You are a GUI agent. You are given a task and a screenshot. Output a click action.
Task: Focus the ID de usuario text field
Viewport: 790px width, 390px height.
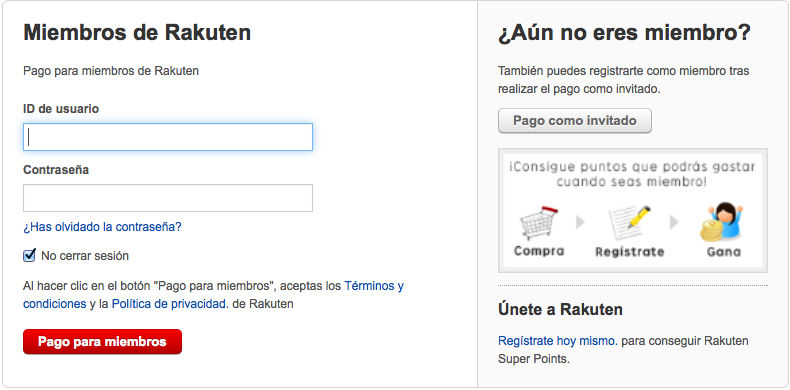(168, 137)
